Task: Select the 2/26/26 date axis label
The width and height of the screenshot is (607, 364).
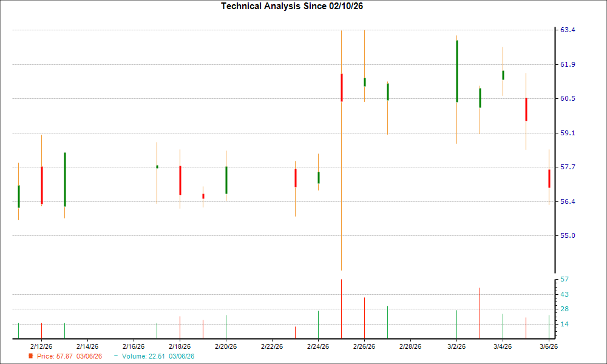Action: 364,345
